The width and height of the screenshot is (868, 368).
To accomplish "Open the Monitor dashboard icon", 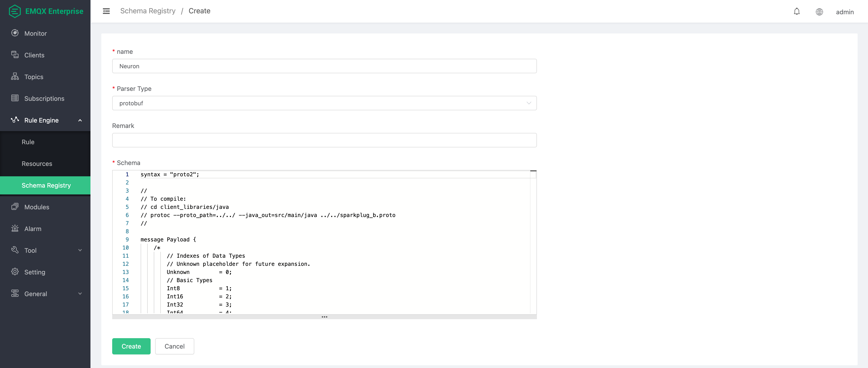I will pyautogui.click(x=15, y=33).
